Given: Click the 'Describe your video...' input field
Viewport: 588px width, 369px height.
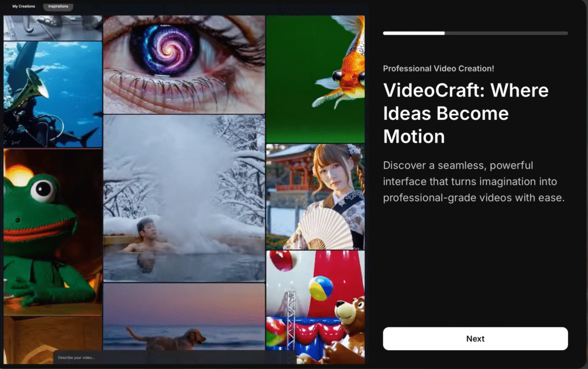Looking at the screenshot, I should pos(175,358).
